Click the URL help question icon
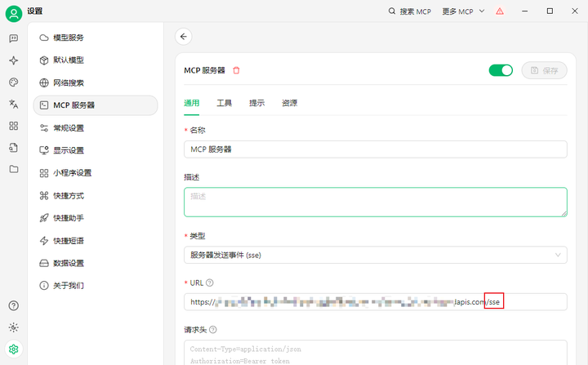Screen dimensions: 588x365 210,283
